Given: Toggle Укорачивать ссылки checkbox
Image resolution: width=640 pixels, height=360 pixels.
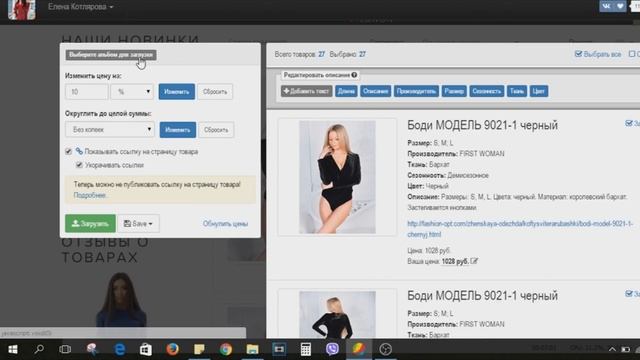Looking at the screenshot, I should 79,165.
